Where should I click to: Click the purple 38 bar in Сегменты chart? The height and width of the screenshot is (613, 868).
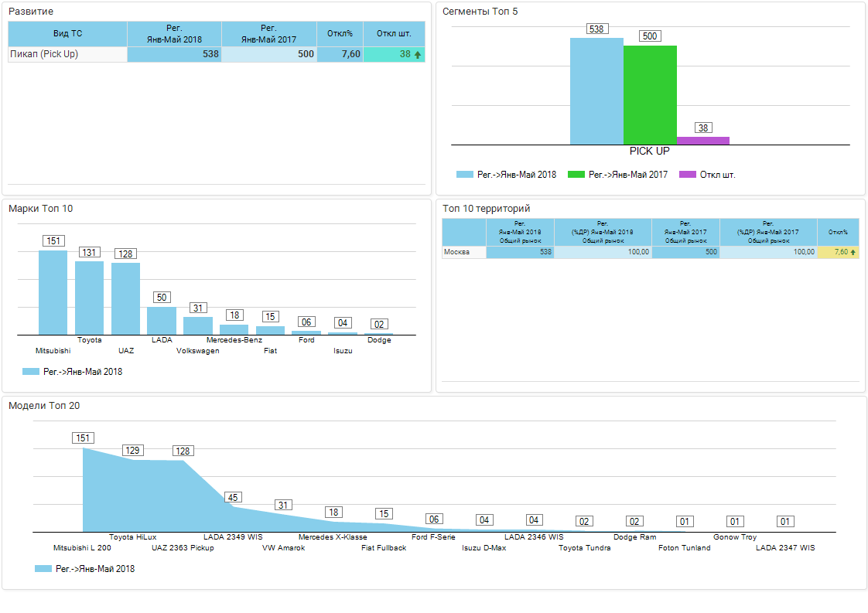tap(702, 141)
